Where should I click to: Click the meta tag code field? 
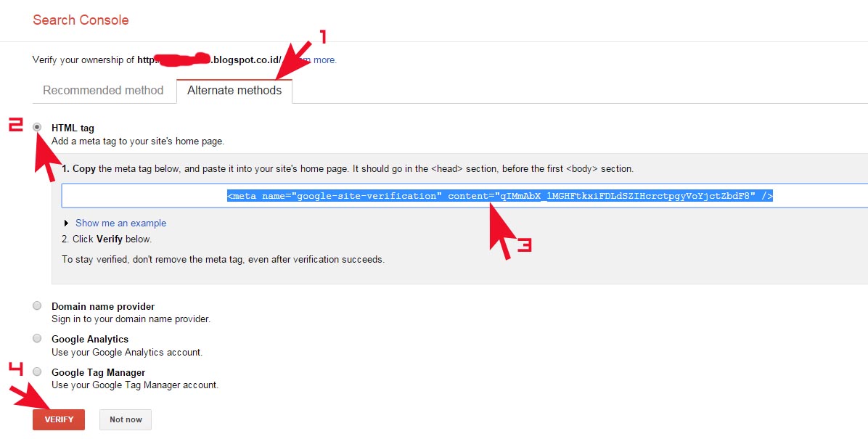464,196
